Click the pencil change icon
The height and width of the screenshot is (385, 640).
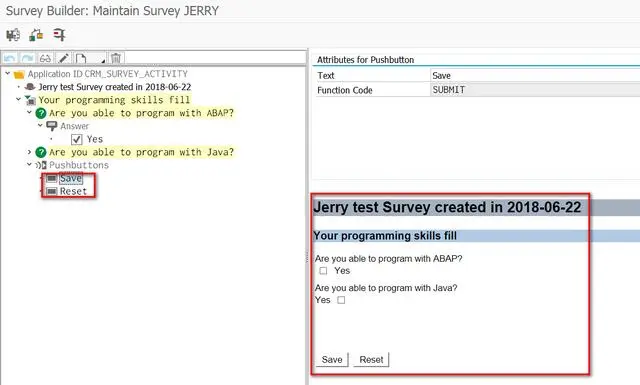click(63, 58)
